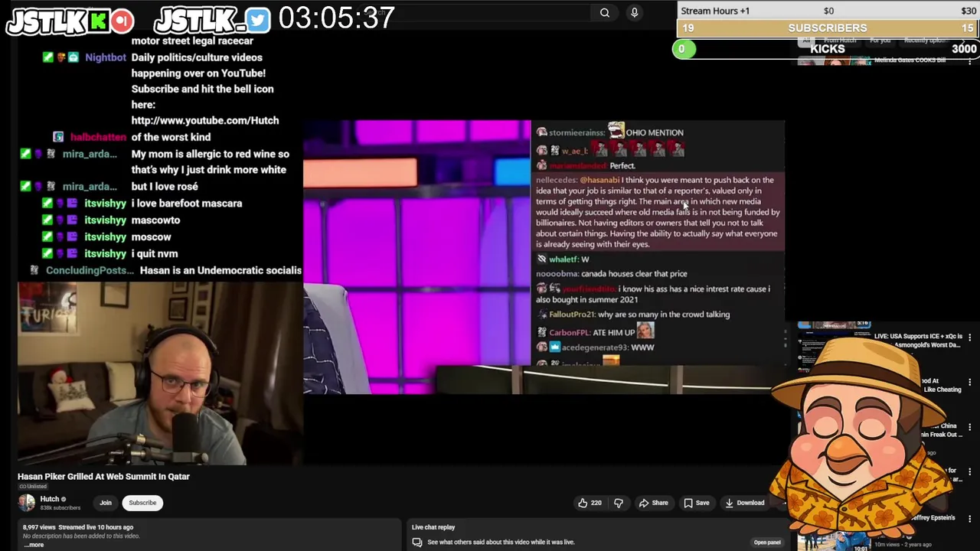980x551 pixels.
Task: Click ConcludingPosts username in chat
Action: [90, 270]
